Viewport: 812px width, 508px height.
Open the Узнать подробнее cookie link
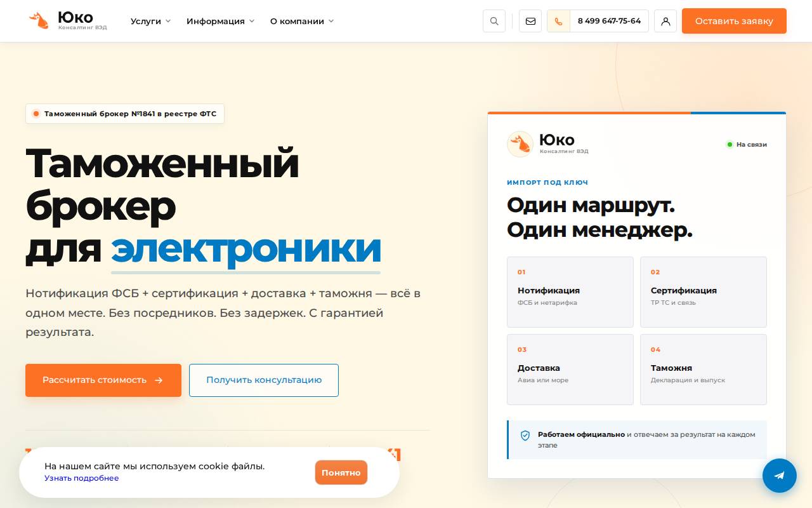[x=81, y=478]
